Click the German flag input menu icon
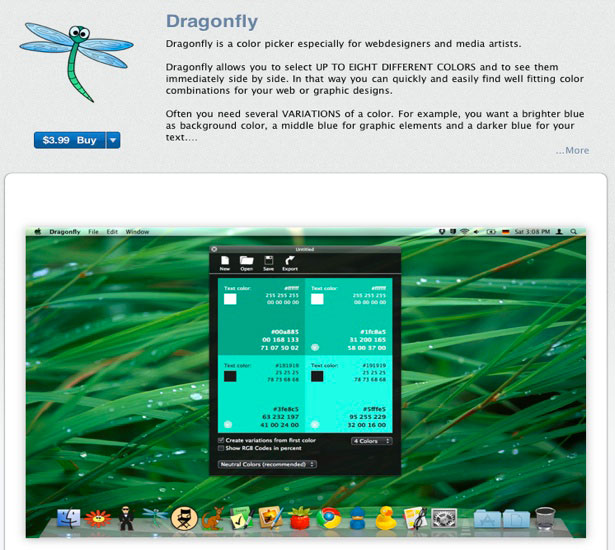615x550 pixels. click(x=506, y=232)
